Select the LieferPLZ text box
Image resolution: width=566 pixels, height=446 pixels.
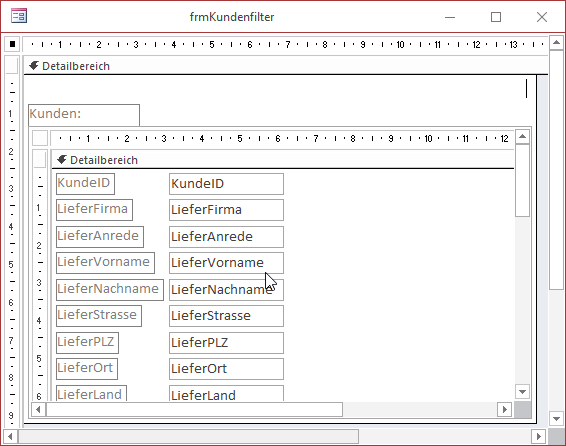(x=226, y=343)
